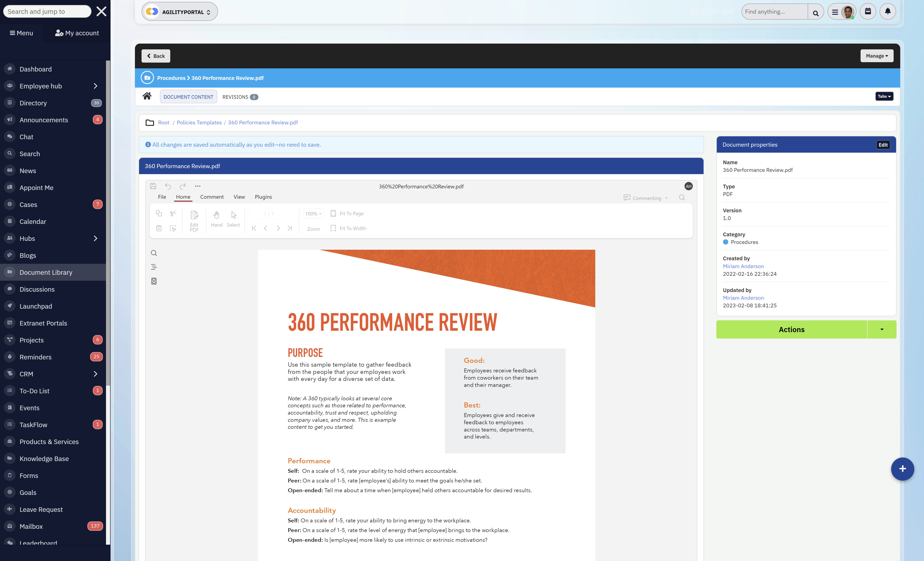Click the Back button
Image resolution: width=924 pixels, height=561 pixels.
(156, 56)
